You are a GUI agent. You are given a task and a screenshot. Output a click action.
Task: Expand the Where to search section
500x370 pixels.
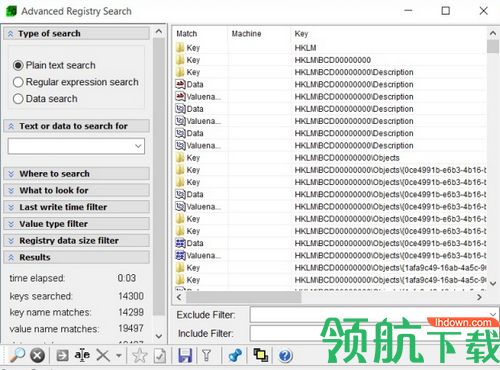(x=76, y=174)
